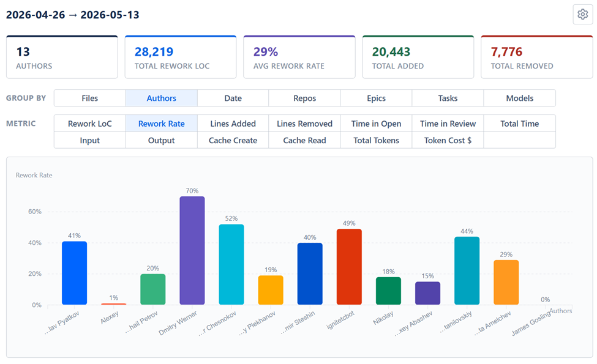
Task: Click the 1% bar for Alexey
Action: 113,304
